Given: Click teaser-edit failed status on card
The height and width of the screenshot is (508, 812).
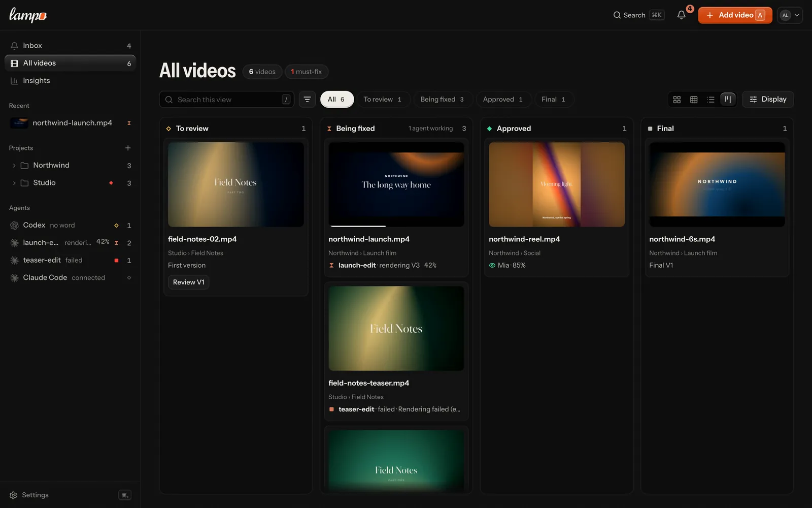Looking at the screenshot, I should [x=395, y=409].
